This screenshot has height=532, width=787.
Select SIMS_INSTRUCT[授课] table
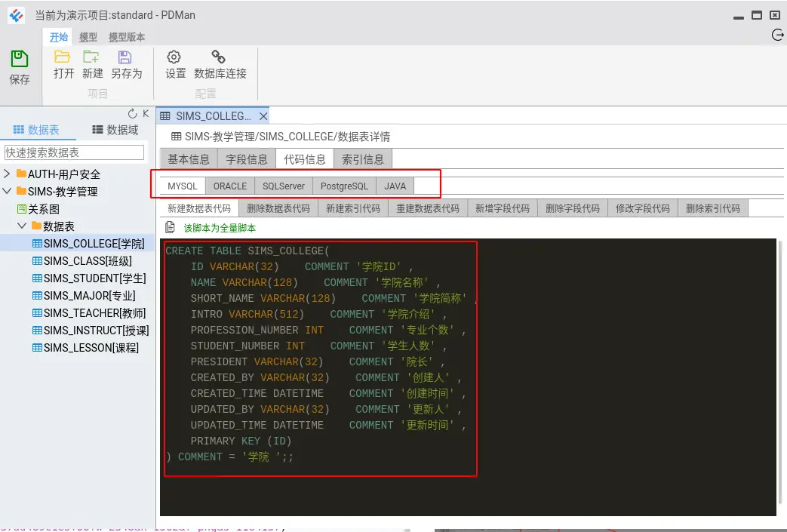click(x=91, y=331)
